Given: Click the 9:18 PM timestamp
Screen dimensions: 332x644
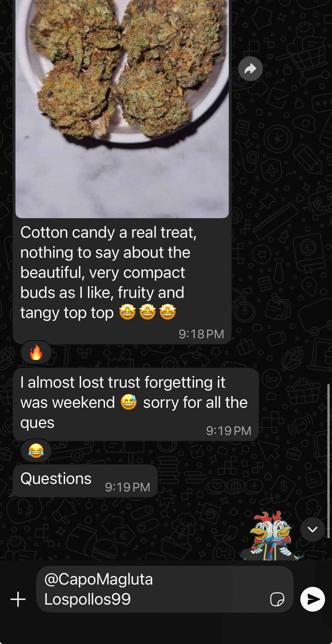Looking at the screenshot, I should coord(201,334).
